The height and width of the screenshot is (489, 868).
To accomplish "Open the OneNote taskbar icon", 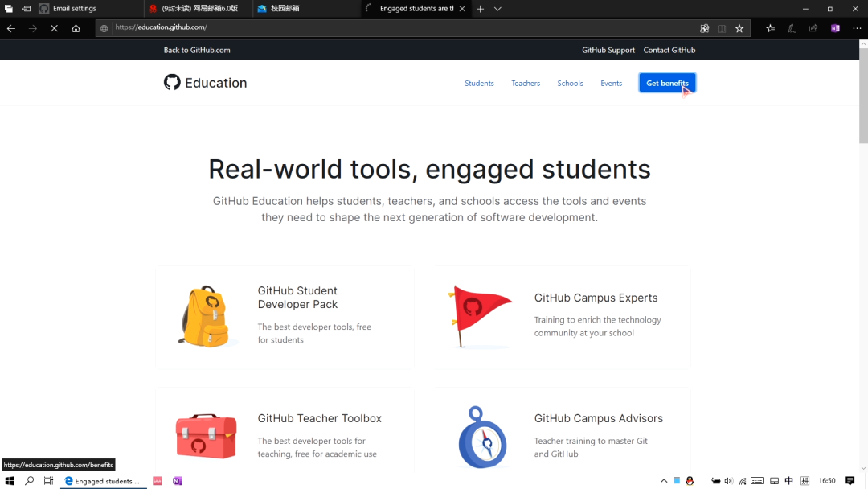I will 177,481.
